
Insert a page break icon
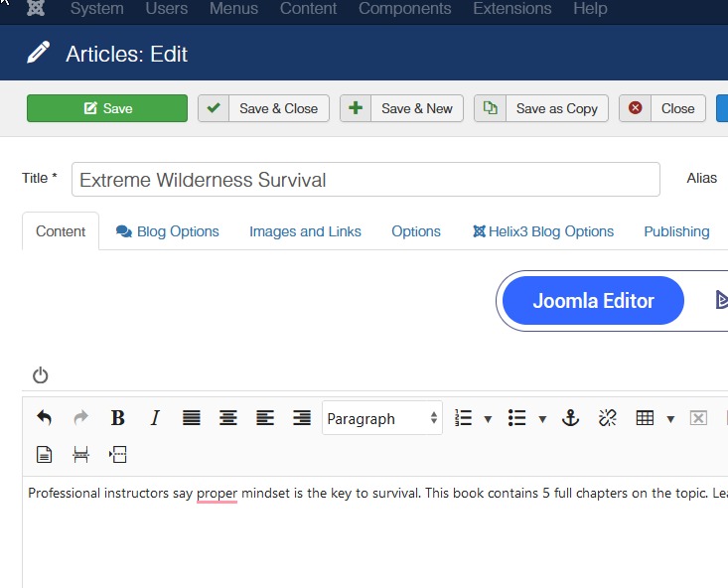80,455
